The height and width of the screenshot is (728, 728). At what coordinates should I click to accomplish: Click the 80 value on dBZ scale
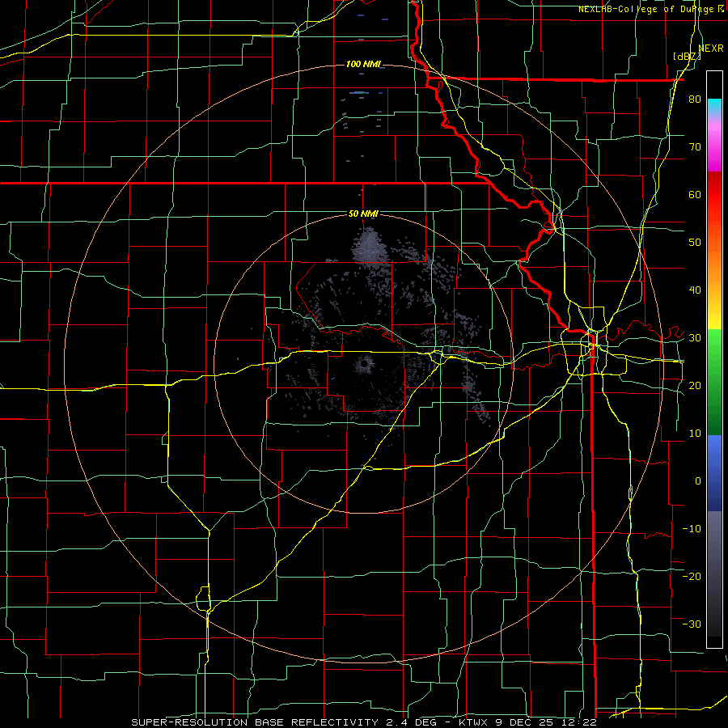pos(695,99)
